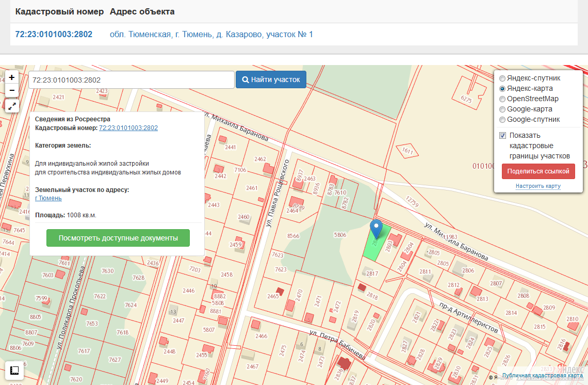Select Яндекс-спутник map layer

(x=502, y=78)
